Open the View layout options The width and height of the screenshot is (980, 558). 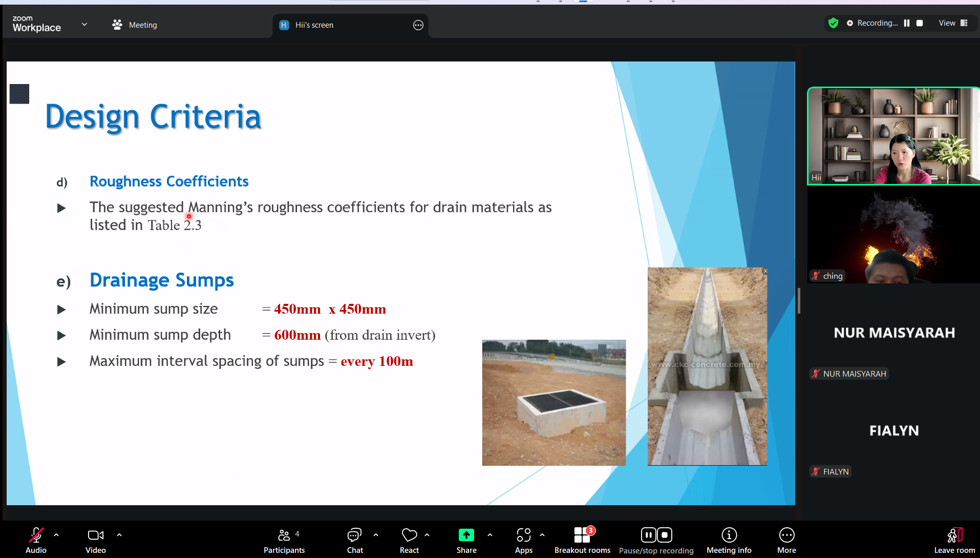[x=953, y=23]
